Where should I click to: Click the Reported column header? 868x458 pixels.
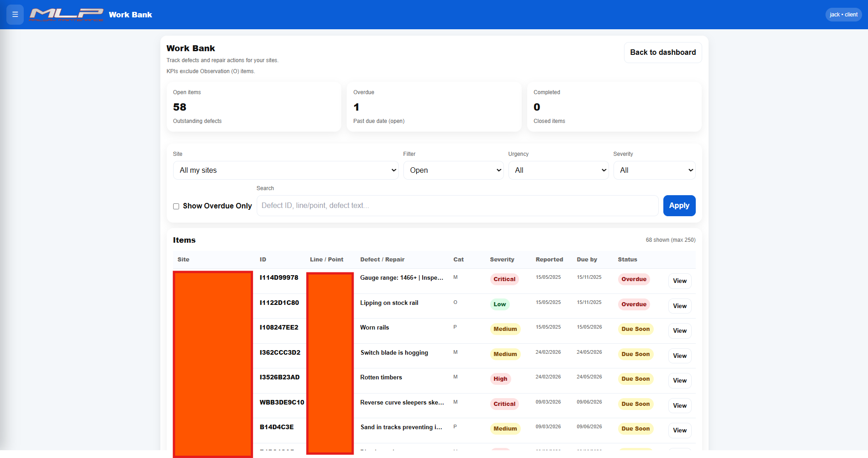coord(549,259)
